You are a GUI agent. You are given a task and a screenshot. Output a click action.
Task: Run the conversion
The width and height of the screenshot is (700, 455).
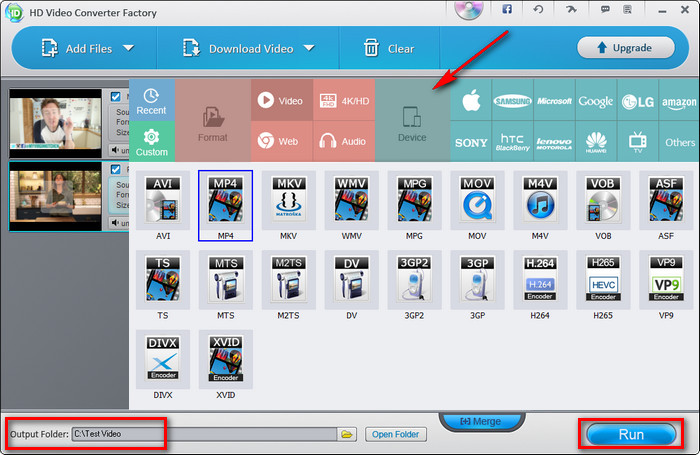(x=631, y=434)
